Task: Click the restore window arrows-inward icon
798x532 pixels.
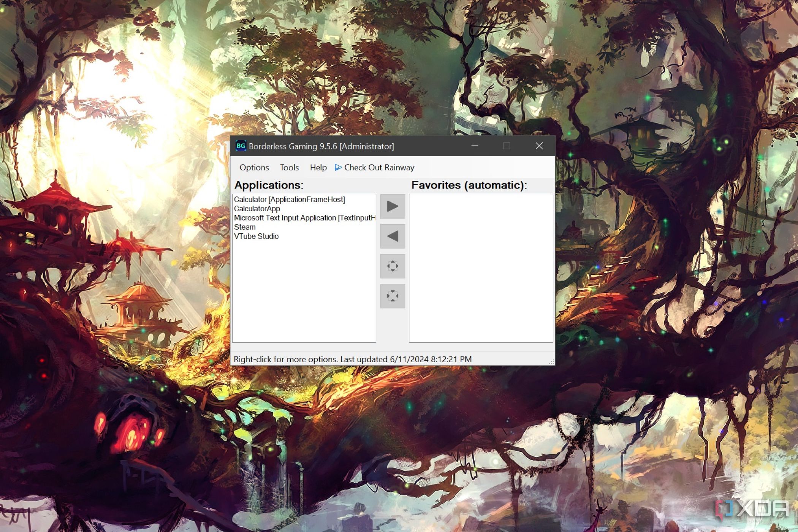Action: coord(393,296)
